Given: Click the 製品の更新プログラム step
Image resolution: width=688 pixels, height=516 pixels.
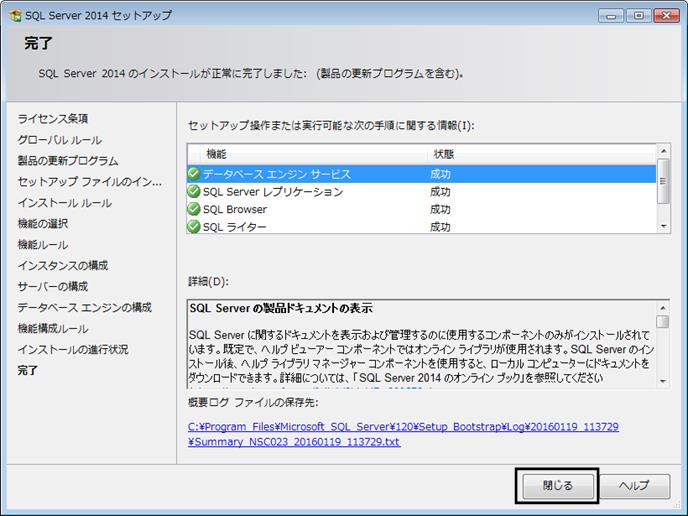Looking at the screenshot, I should 68,161.
